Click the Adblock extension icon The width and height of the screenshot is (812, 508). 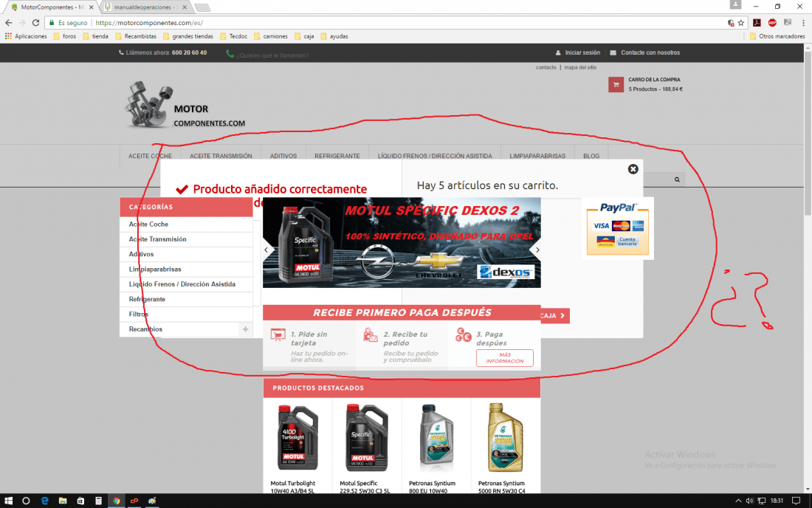point(772,23)
